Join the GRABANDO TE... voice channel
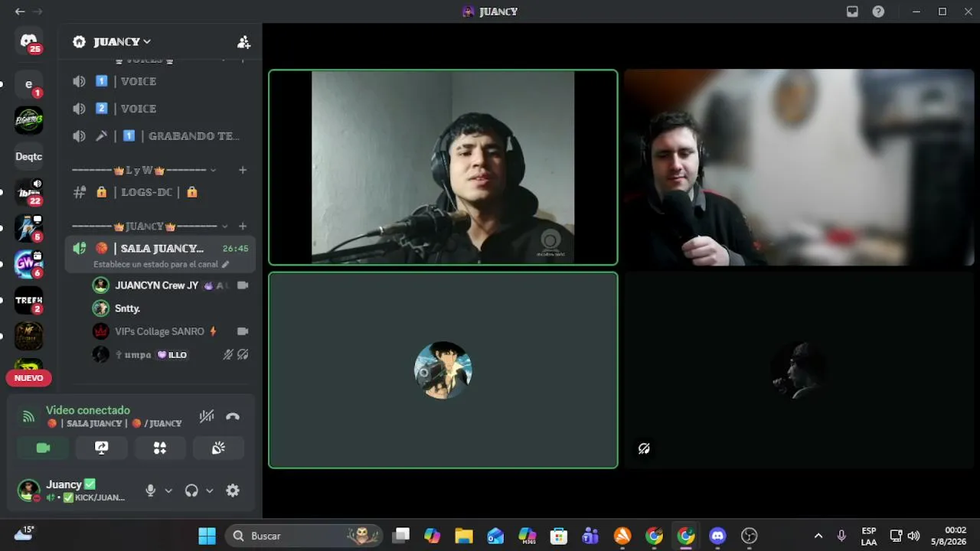Screen dimensions: 980x551 pos(160,136)
